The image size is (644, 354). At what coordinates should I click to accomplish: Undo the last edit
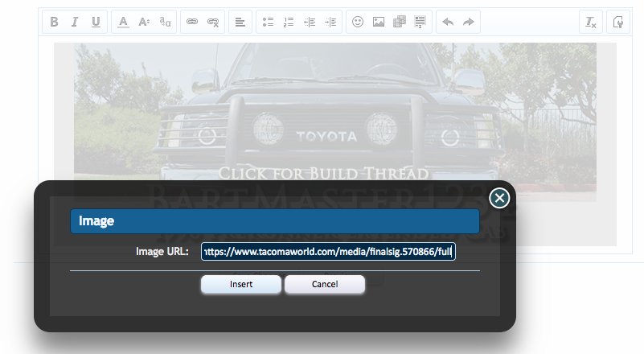(x=448, y=22)
